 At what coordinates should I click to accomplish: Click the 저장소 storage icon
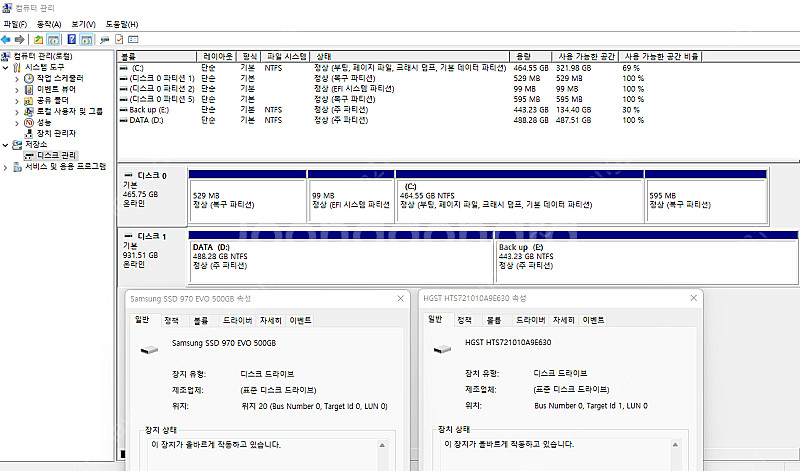tap(17, 145)
